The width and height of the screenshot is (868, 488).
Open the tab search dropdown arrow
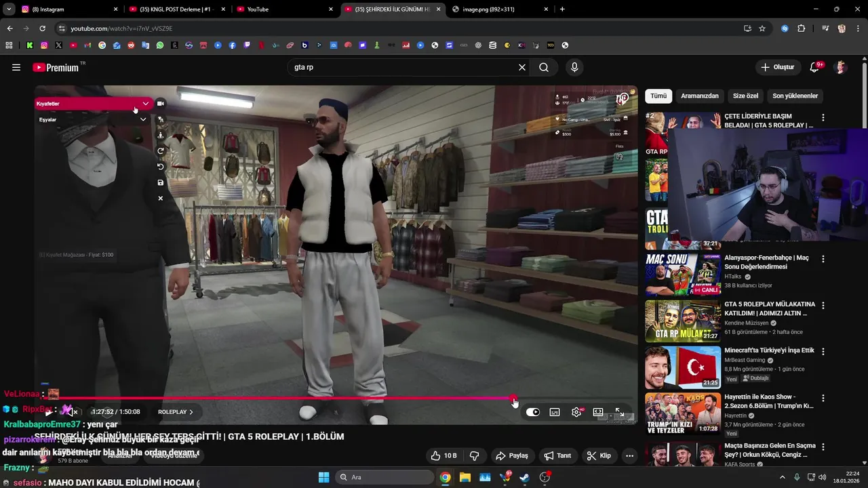[x=8, y=9]
